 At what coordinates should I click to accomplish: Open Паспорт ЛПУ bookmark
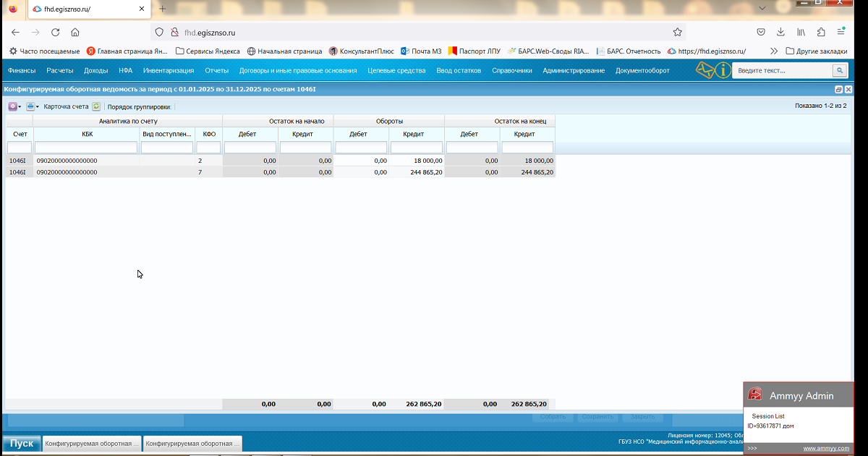(x=475, y=51)
